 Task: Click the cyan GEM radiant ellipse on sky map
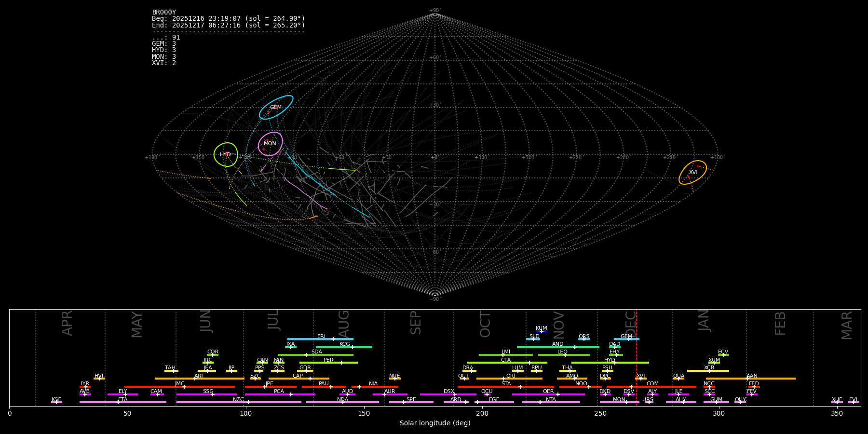pos(276,108)
